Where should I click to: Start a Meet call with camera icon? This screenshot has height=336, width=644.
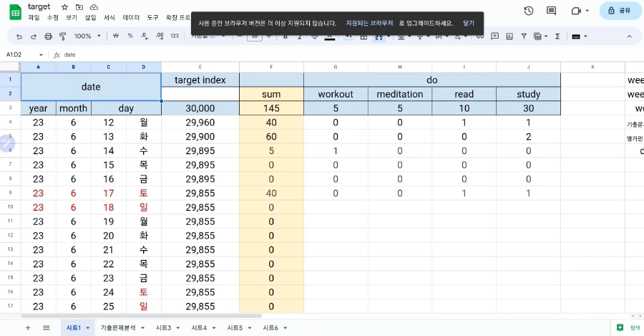[576, 11]
